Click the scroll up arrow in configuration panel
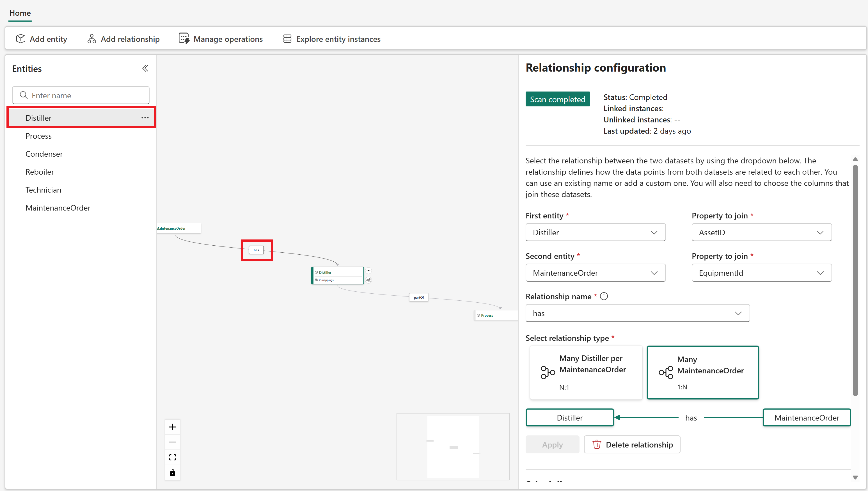868x491 pixels. 855,159
